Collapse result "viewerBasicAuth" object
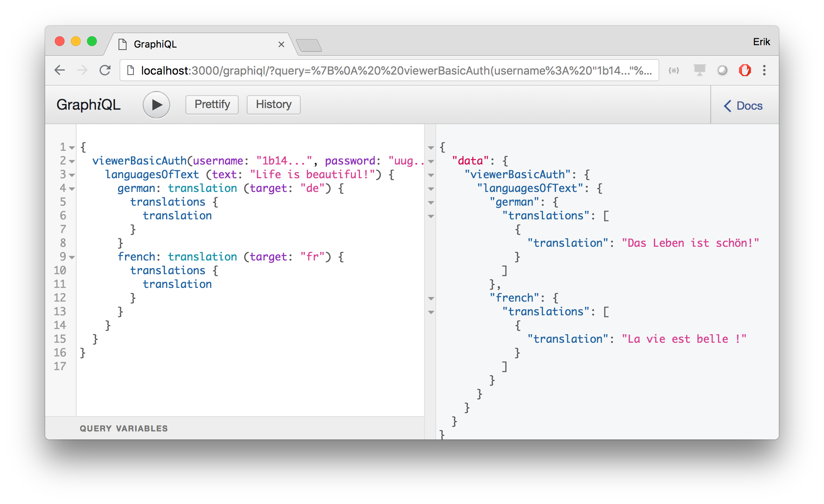The image size is (824, 504). click(431, 175)
